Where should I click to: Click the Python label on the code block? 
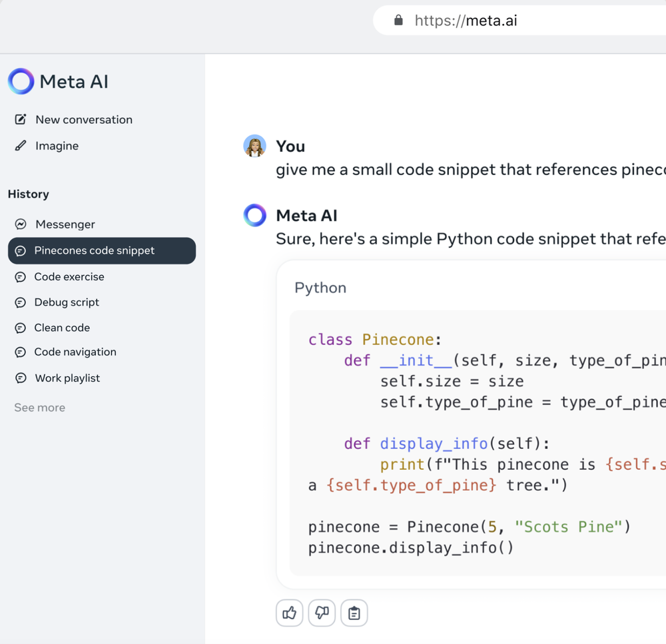point(320,288)
